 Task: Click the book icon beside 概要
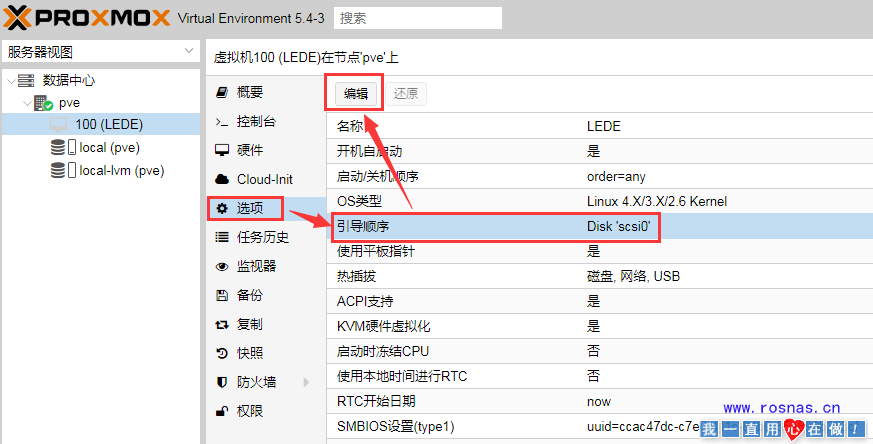coord(222,92)
